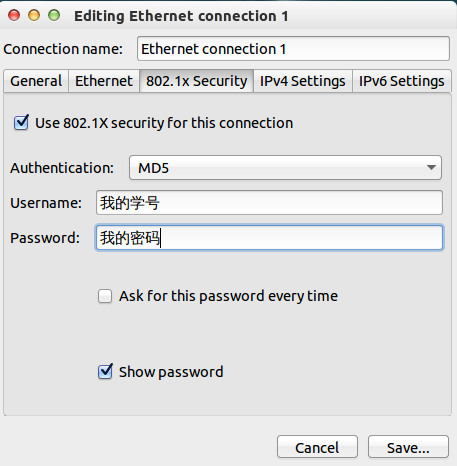Close the dialog with the red button
The height and width of the screenshot is (466, 457).
click(x=14, y=15)
